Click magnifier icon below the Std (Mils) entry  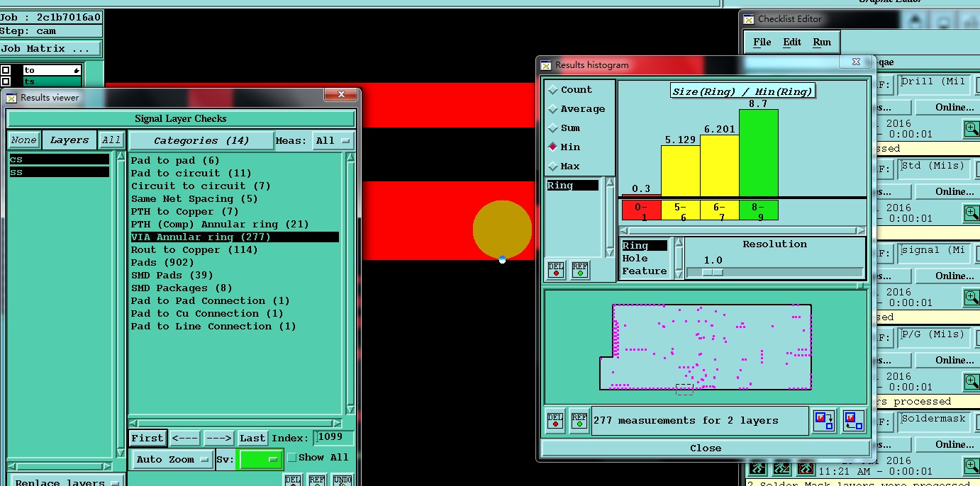971,213
